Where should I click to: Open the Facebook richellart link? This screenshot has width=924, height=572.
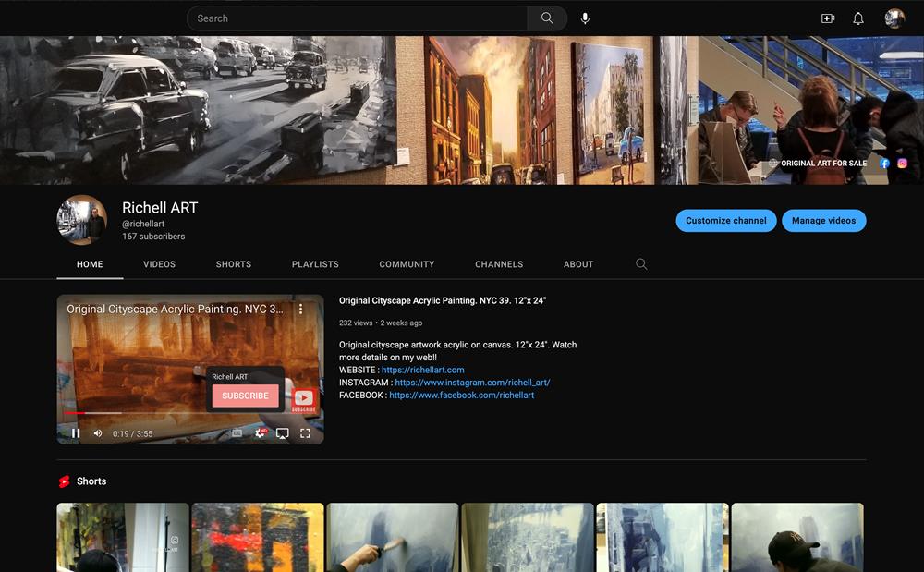coord(461,395)
